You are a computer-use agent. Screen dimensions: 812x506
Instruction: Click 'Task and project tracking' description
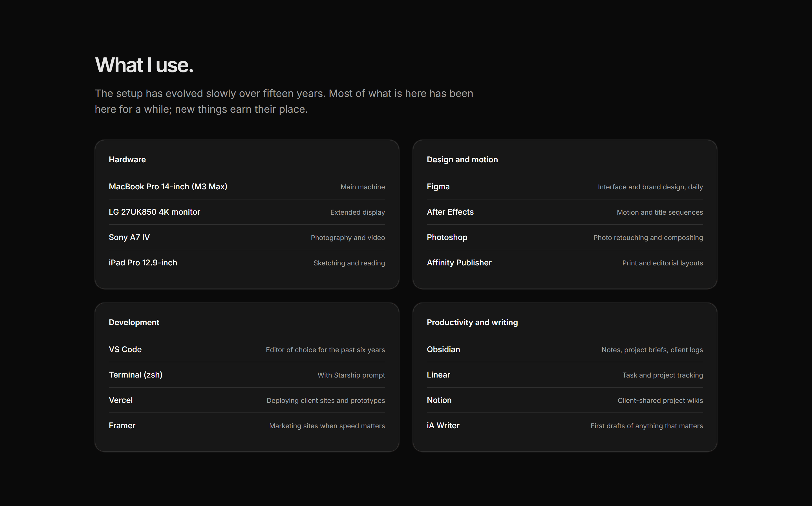pyautogui.click(x=663, y=376)
